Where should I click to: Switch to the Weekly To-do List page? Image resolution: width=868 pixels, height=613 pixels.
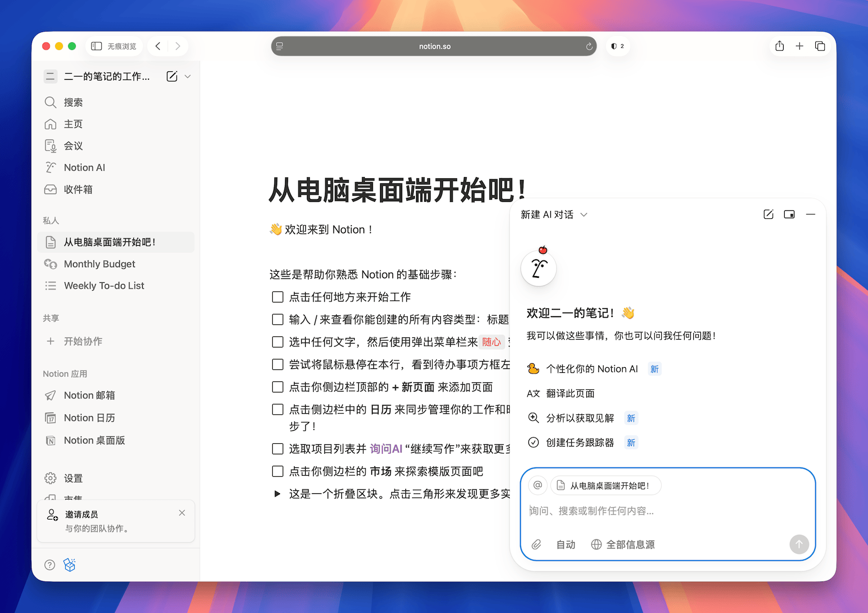pyautogui.click(x=103, y=286)
